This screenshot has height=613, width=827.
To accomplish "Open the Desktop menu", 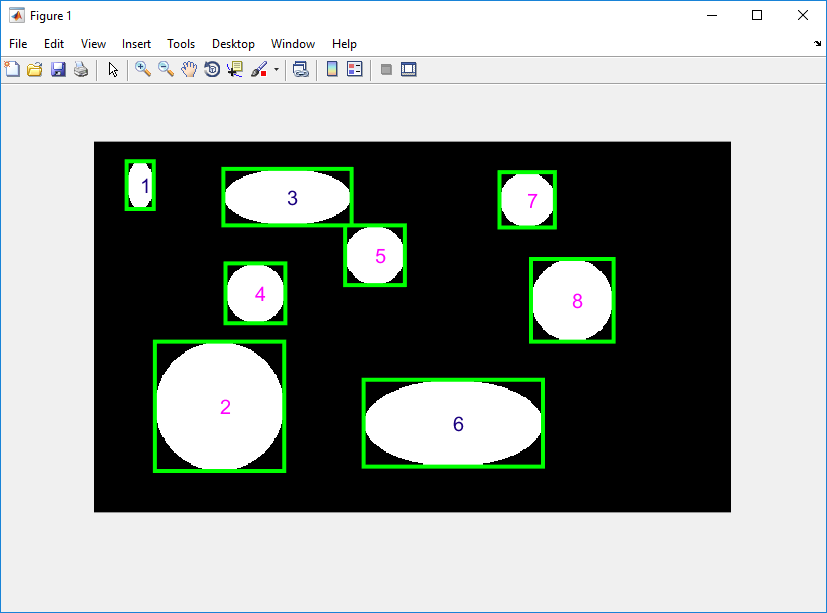I will (233, 44).
